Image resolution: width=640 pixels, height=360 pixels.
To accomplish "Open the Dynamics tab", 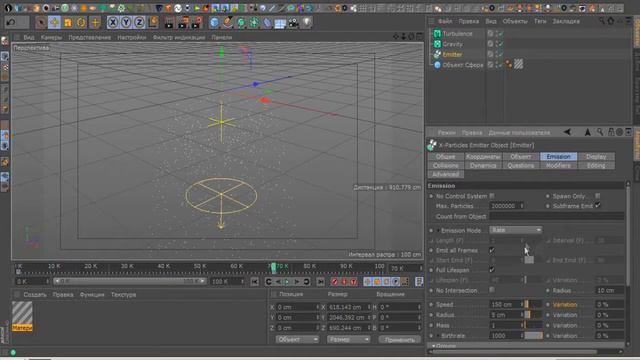I will [483, 165].
